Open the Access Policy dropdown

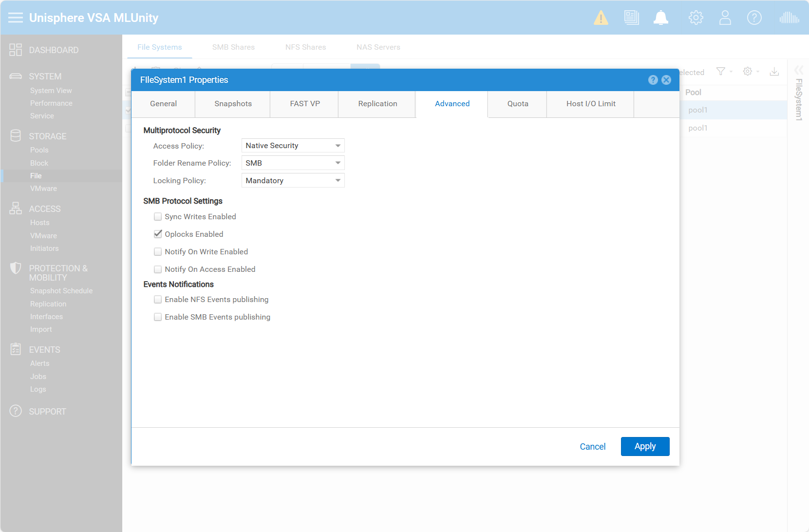point(293,146)
